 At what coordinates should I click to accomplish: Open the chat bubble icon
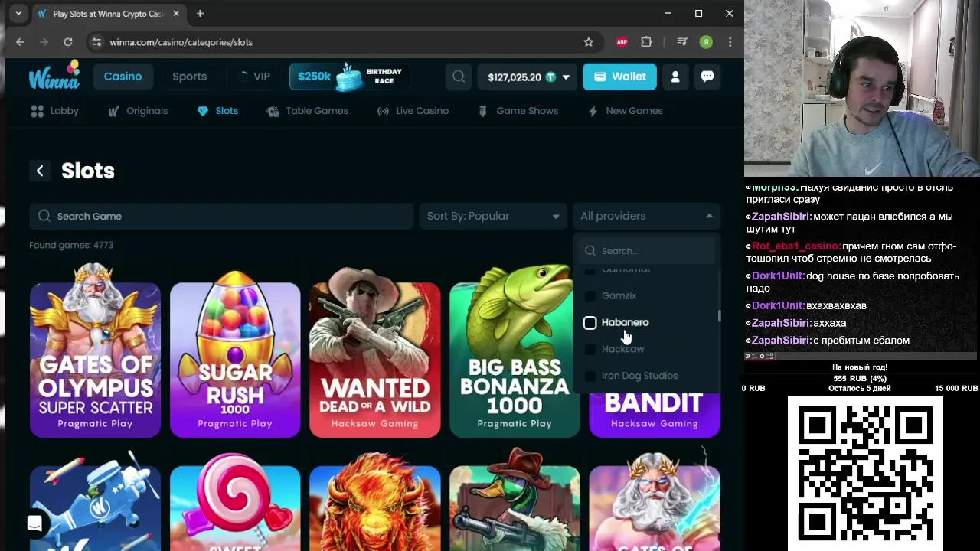coord(707,77)
